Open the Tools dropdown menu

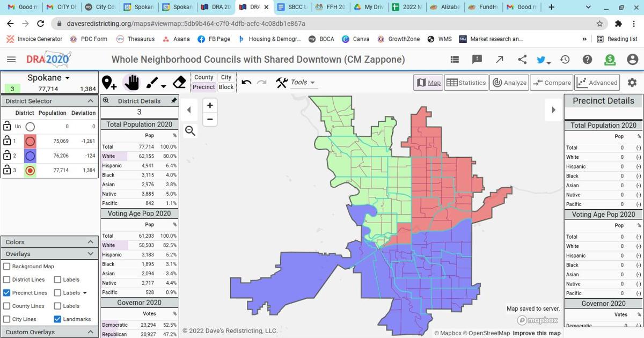coord(303,83)
